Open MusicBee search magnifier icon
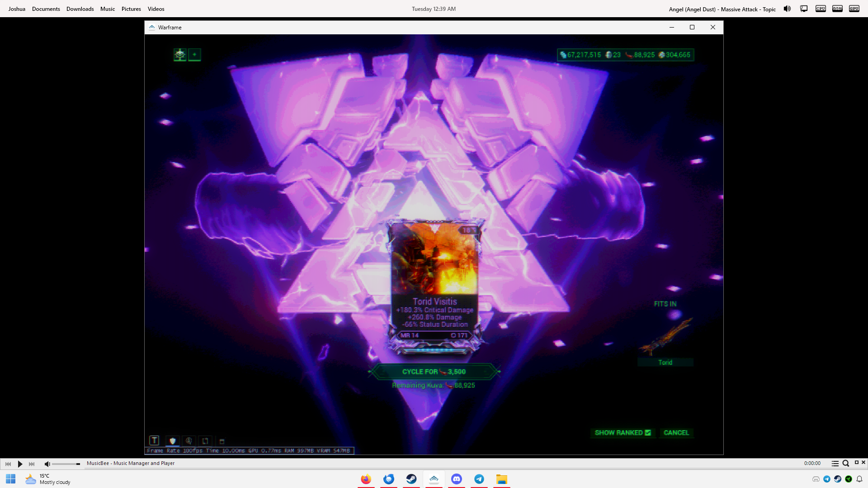This screenshot has height=488, width=868. pos(846,464)
